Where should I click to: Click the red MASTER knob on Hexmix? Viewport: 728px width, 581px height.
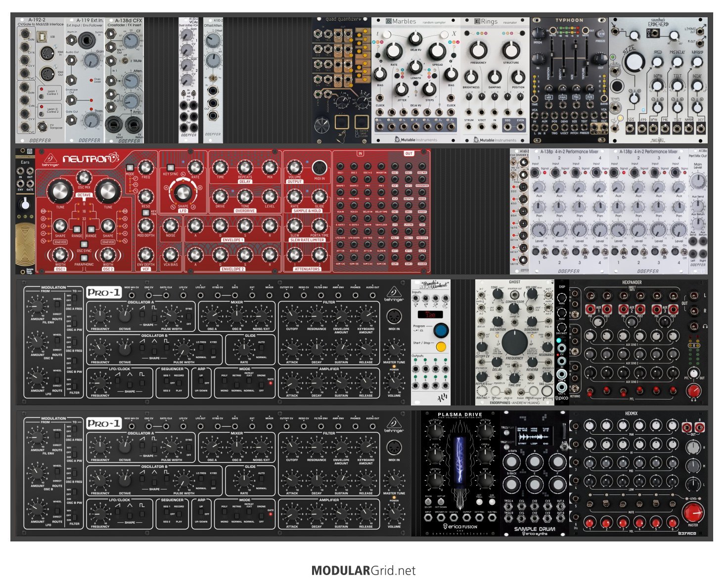[x=693, y=512]
